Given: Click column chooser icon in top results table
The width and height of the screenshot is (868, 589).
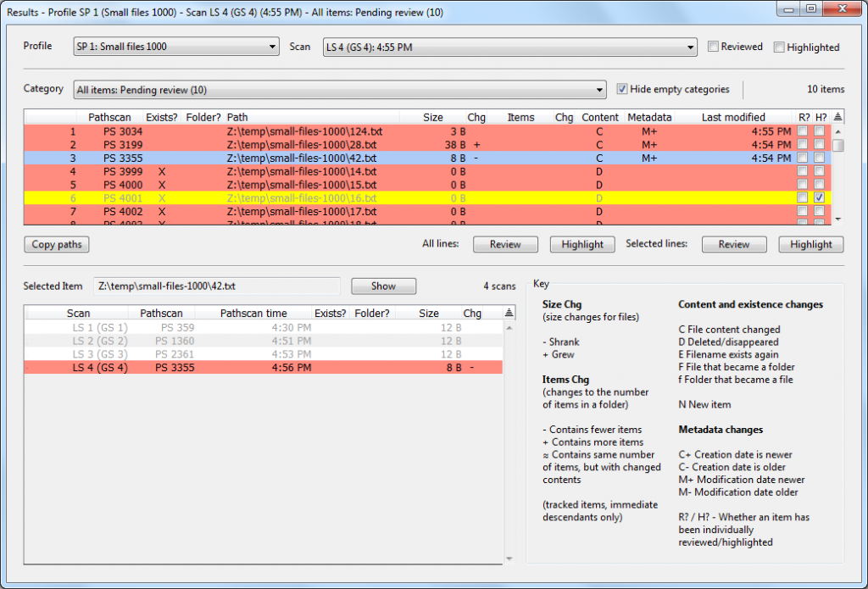Looking at the screenshot, I should [837, 117].
